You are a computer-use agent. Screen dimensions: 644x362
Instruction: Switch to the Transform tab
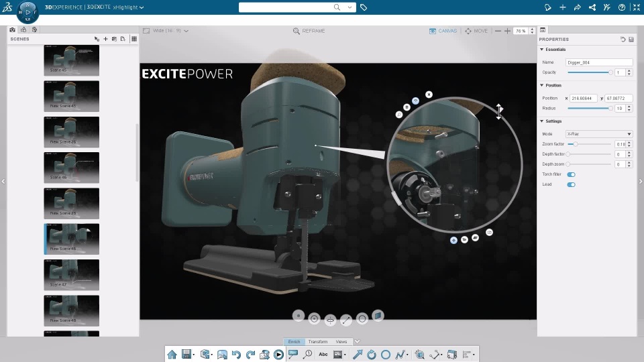point(318,341)
